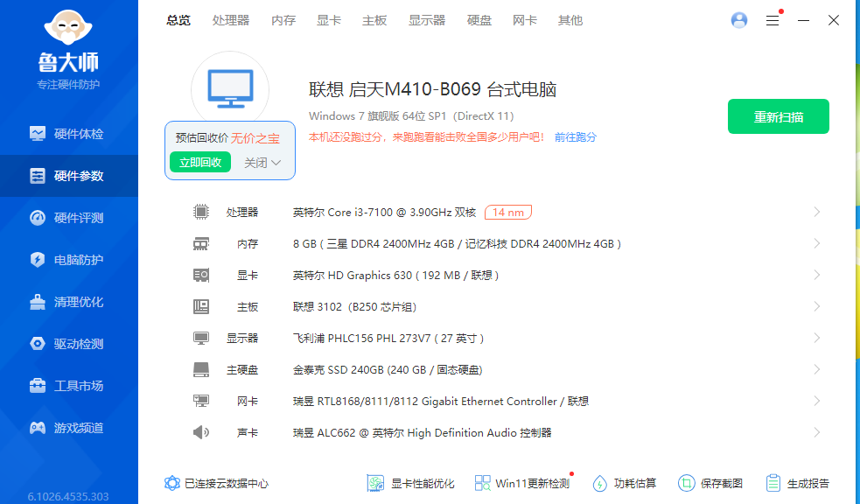Open the user account avatar icon

739,20
